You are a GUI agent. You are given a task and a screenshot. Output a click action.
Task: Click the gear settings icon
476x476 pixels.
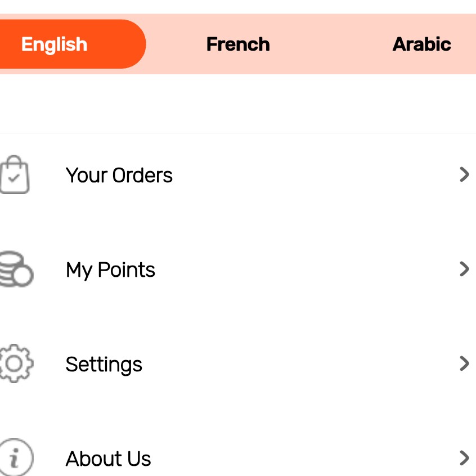click(16, 364)
